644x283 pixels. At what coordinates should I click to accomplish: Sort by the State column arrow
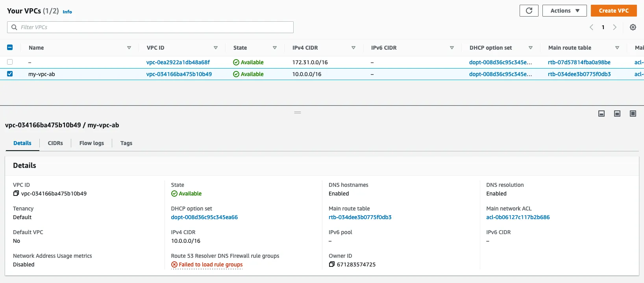coord(274,48)
